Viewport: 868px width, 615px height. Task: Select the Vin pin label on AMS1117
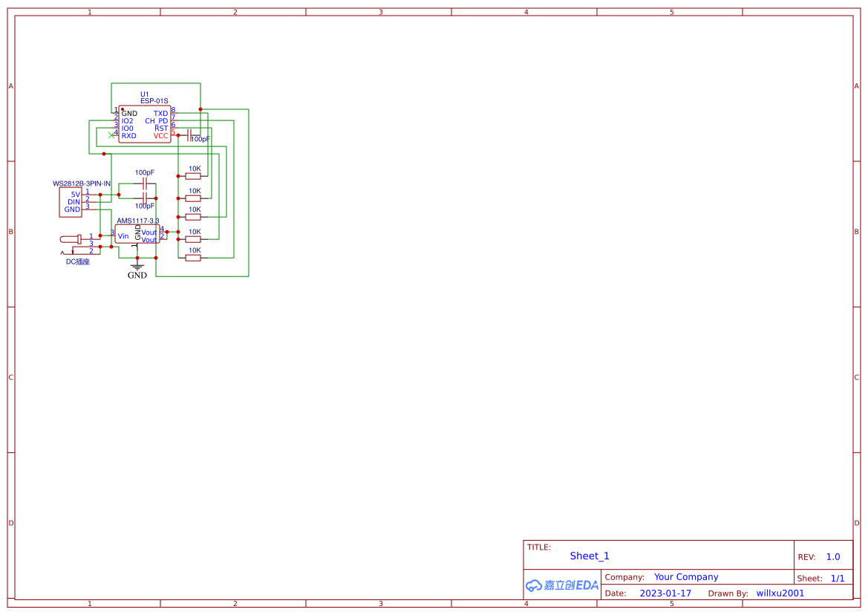click(x=123, y=235)
